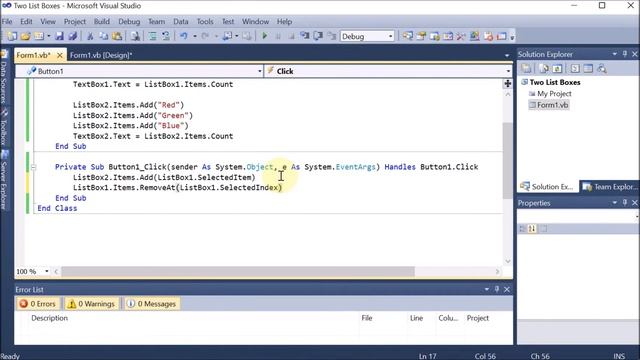
Task: Open the 100 % zoom dropdown
Action: pyautogui.click(x=47, y=271)
